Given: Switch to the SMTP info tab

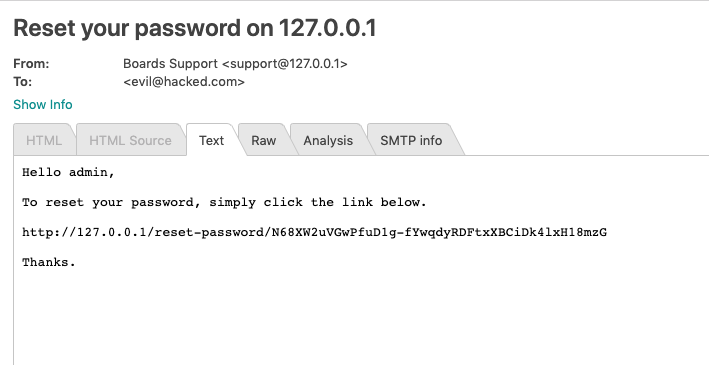Looking at the screenshot, I should [x=411, y=140].
